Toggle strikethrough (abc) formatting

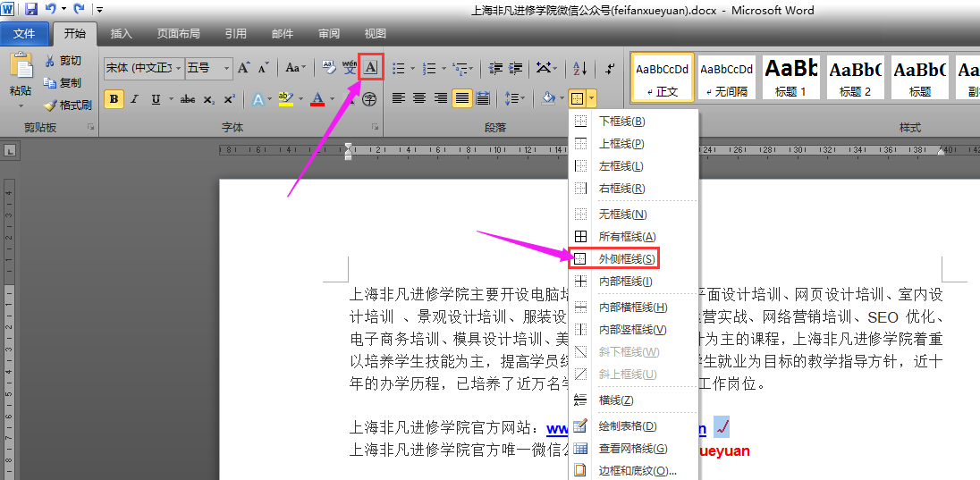click(x=187, y=98)
